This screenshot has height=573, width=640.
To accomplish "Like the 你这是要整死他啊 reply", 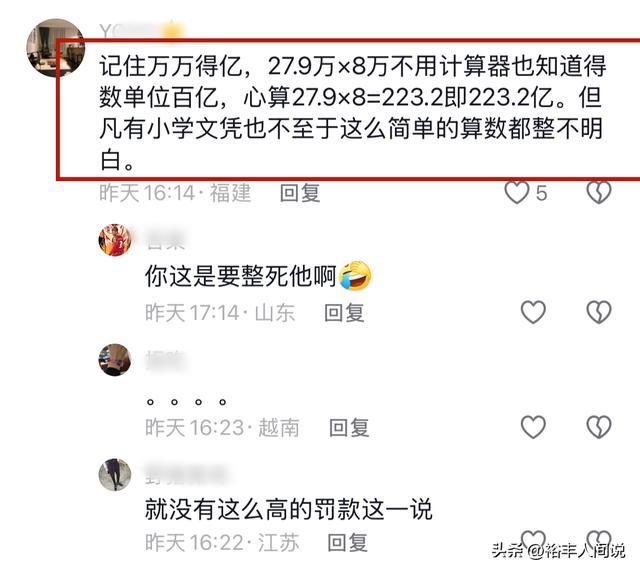I will tap(533, 312).
